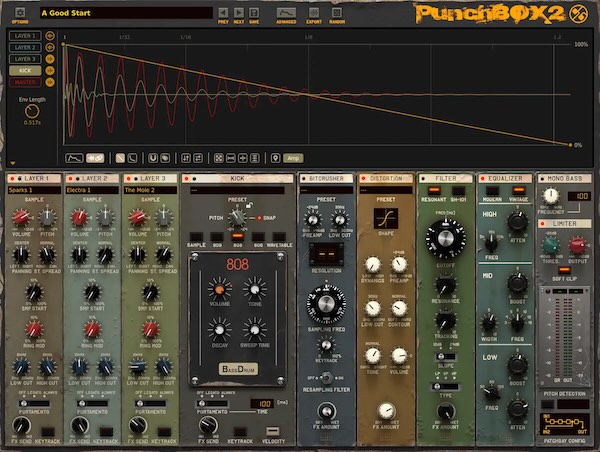Click the vertical flip arrows icon
Screen dimensions: 600x452
coord(186,158)
